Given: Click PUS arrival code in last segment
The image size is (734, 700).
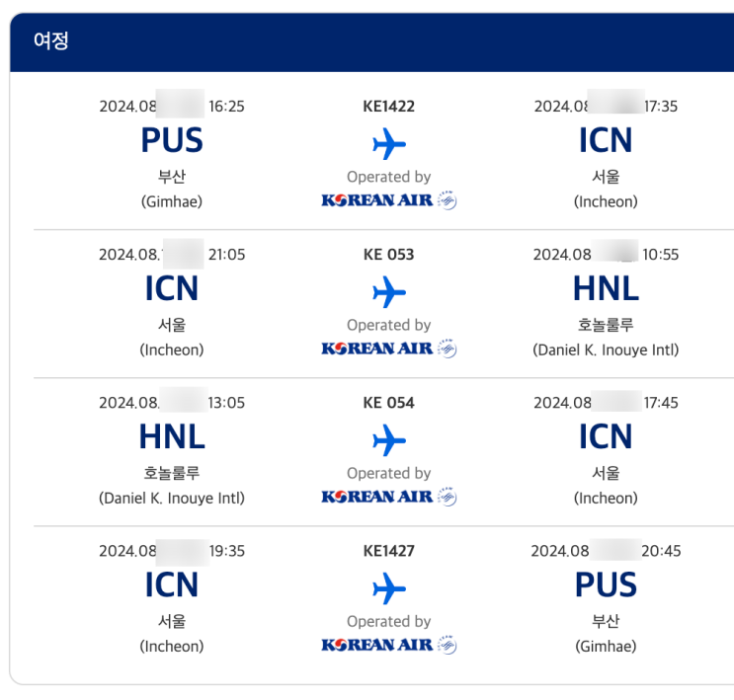Looking at the screenshot, I should (x=606, y=584).
